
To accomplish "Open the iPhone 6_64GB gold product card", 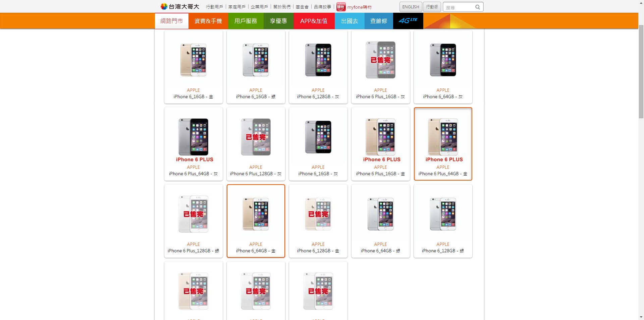I will pyautogui.click(x=256, y=221).
